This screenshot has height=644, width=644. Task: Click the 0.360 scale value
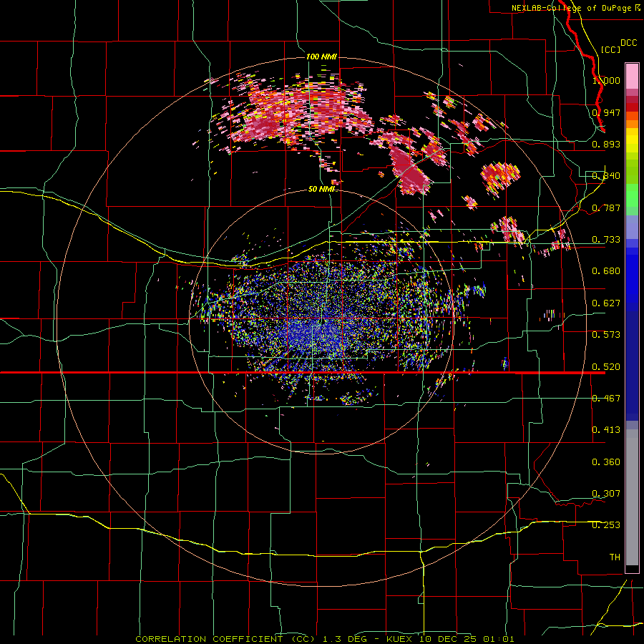tap(606, 462)
